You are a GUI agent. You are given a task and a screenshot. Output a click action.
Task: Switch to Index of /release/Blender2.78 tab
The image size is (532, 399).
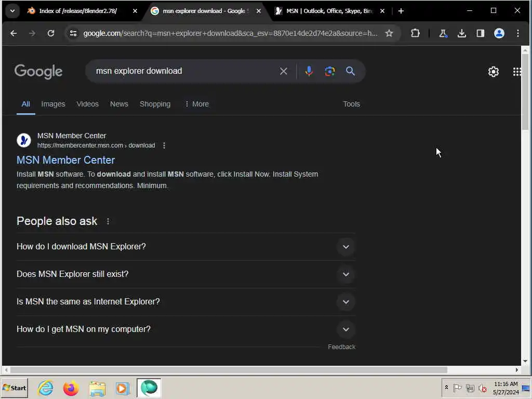tap(78, 11)
